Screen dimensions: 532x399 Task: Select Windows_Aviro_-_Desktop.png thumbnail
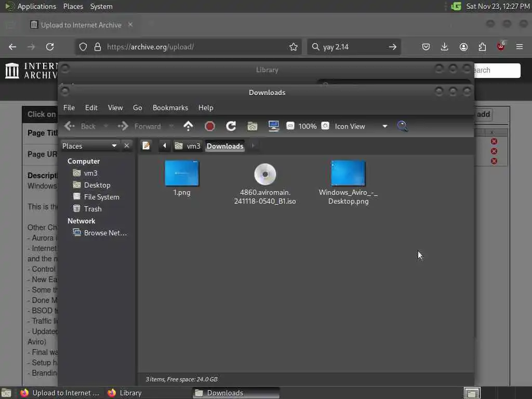(x=348, y=174)
